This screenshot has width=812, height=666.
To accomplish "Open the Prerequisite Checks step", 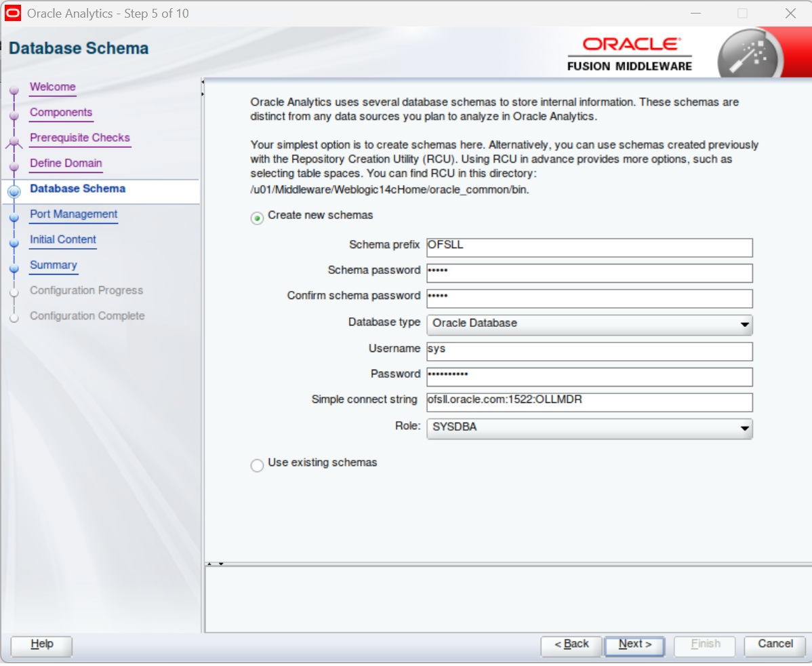I will coord(80,138).
